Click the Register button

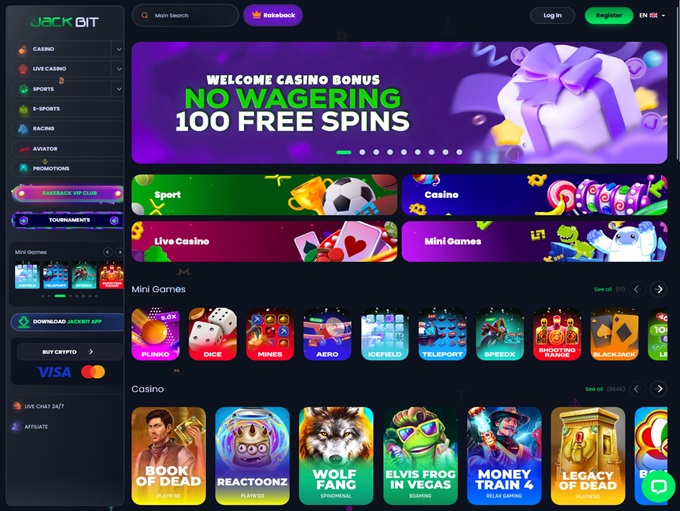click(608, 16)
